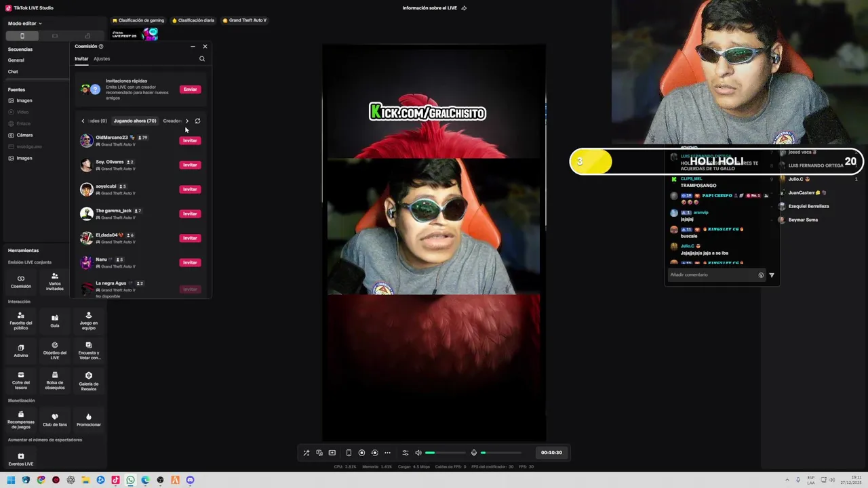Open the Grand Theft Auto V tag
Screen dimensions: 868x488
pos(244,20)
